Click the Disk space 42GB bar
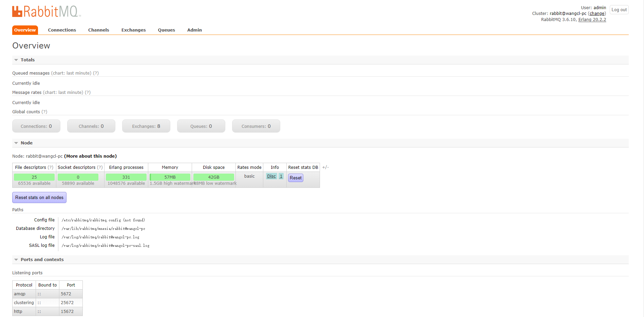Screen dimensions: 644x317 click(214, 177)
